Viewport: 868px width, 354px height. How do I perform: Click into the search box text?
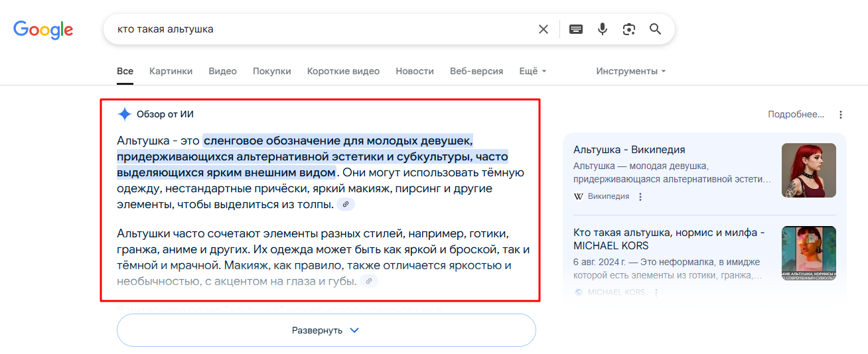pos(165,29)
